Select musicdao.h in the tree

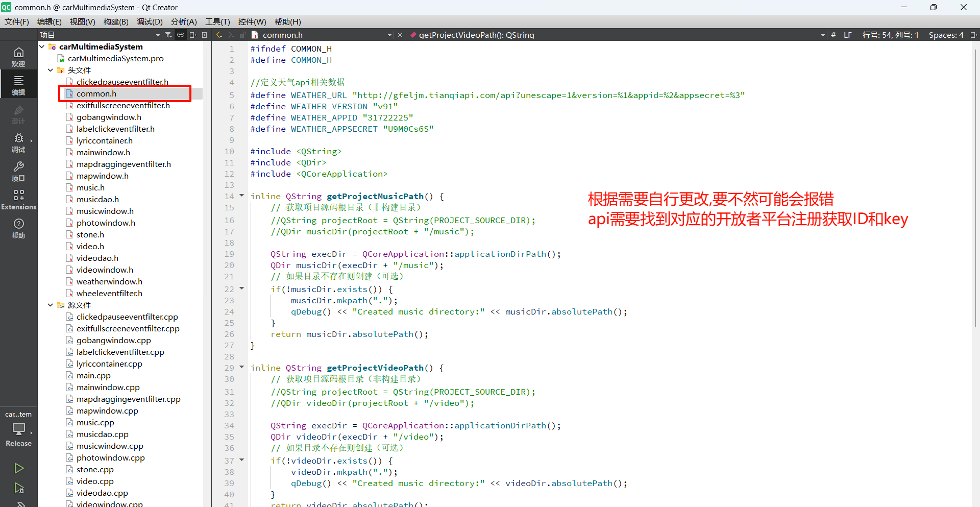[x=97, y=199]
